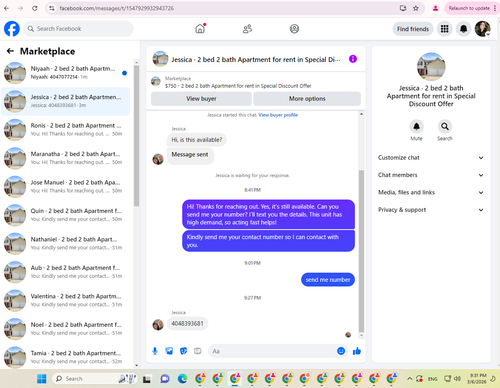Open Niyaah conversation
Image resolution: width=500 pixels, height=388 pixels.
66,73
